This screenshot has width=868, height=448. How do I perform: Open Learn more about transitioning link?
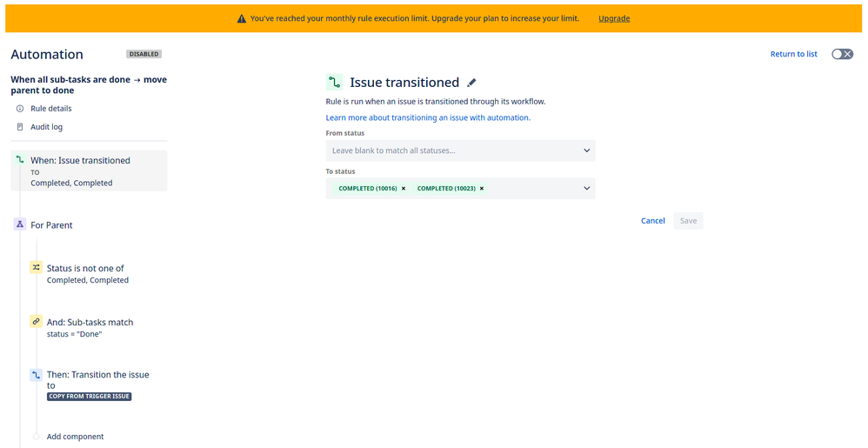click(x=428, y=117)
